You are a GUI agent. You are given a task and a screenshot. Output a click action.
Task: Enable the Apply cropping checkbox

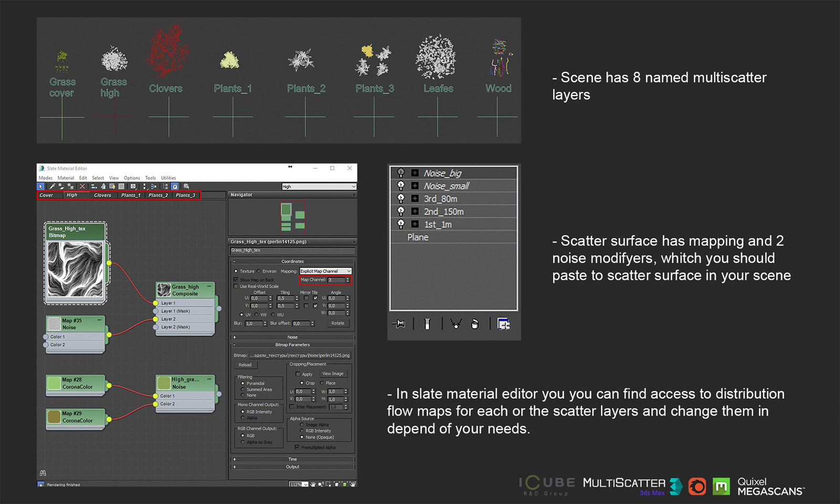tap(298, 374)
